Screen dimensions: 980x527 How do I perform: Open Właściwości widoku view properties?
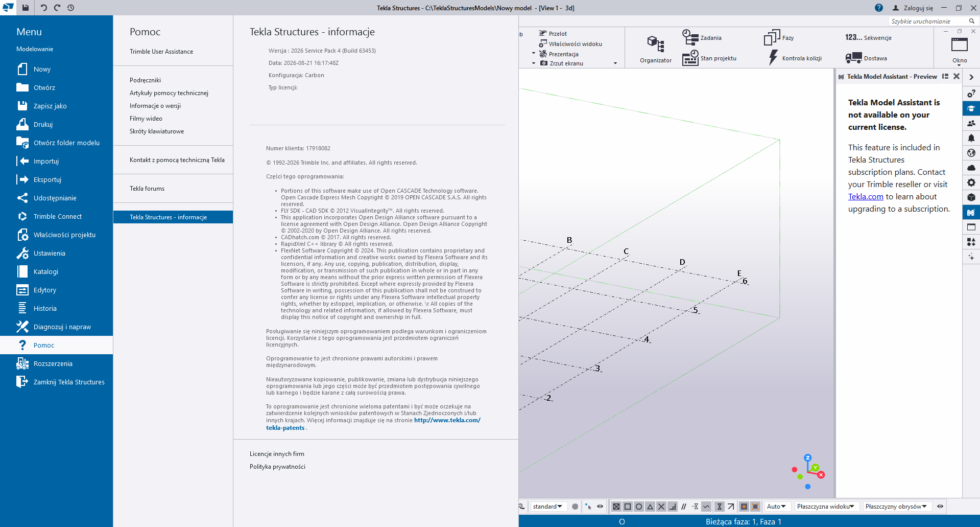571,44
